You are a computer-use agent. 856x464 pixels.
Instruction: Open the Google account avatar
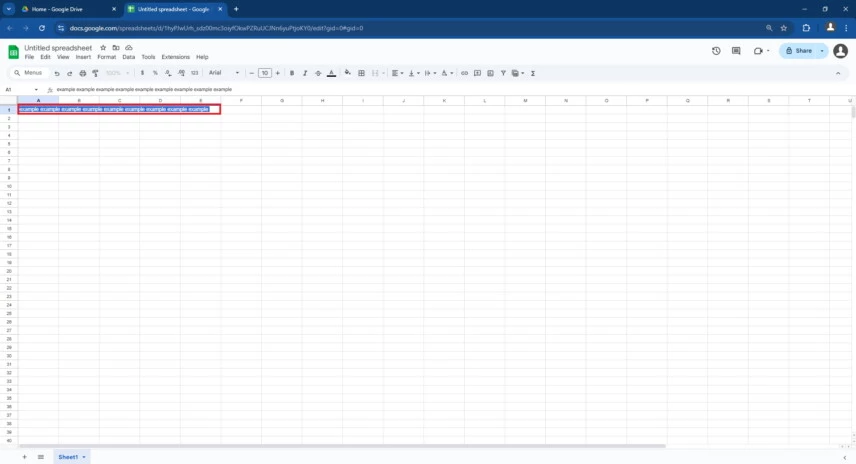[x=841, y=51]
